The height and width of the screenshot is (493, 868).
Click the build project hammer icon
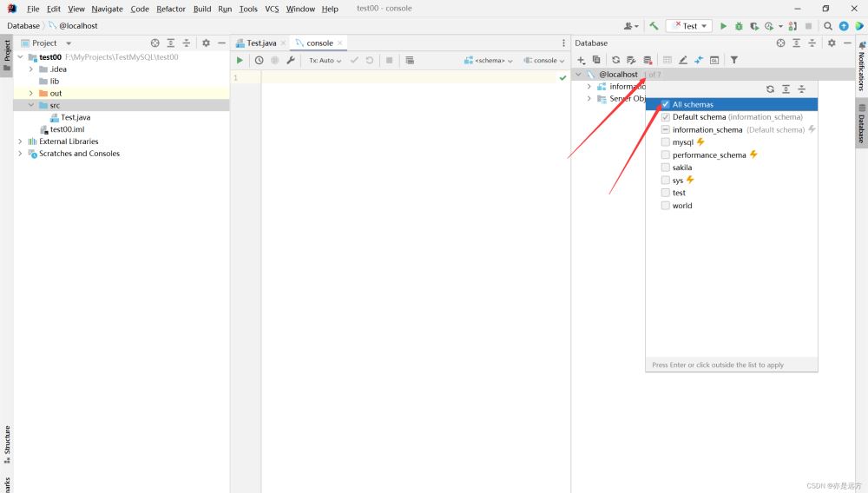pos(654,26)
